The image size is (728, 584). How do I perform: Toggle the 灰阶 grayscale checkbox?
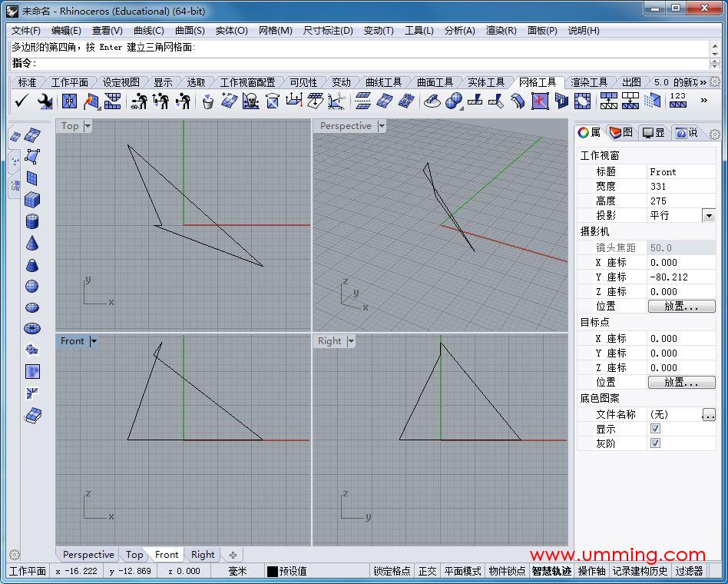(x=655, y=443)
